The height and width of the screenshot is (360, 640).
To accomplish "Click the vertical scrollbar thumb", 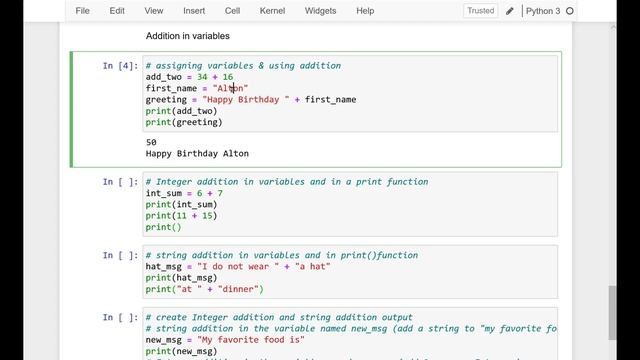I will (x=612, y=313).
